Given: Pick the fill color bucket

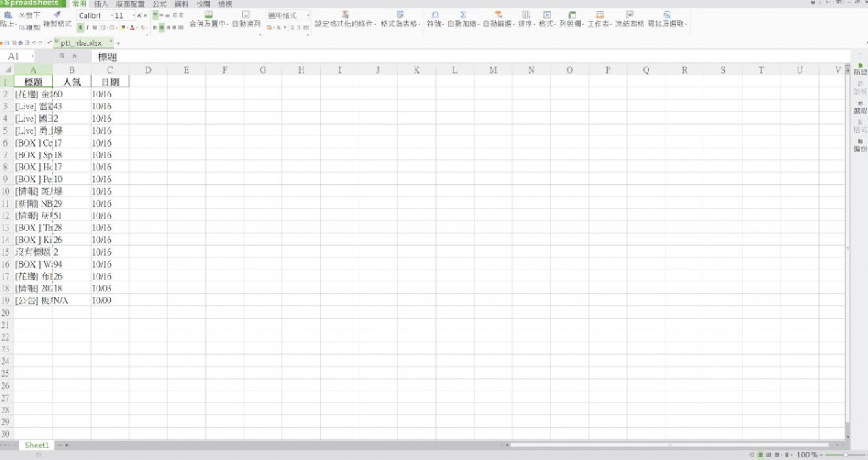Looking at the screenshot, I should click(x=124, y=27).
